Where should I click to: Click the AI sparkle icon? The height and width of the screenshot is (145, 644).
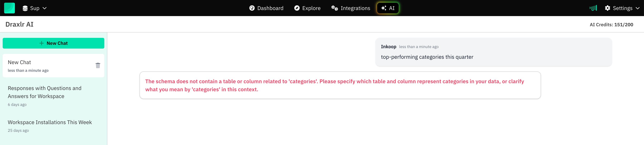(x=384, y=8)
